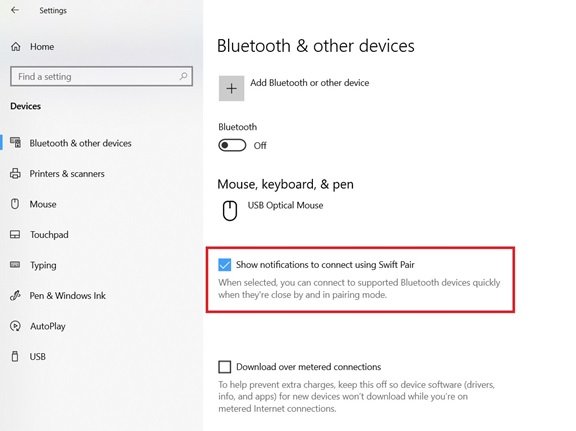The image size is (576, 431).
Task: Click the Touchpad sidebar icon
Action: 15,234
